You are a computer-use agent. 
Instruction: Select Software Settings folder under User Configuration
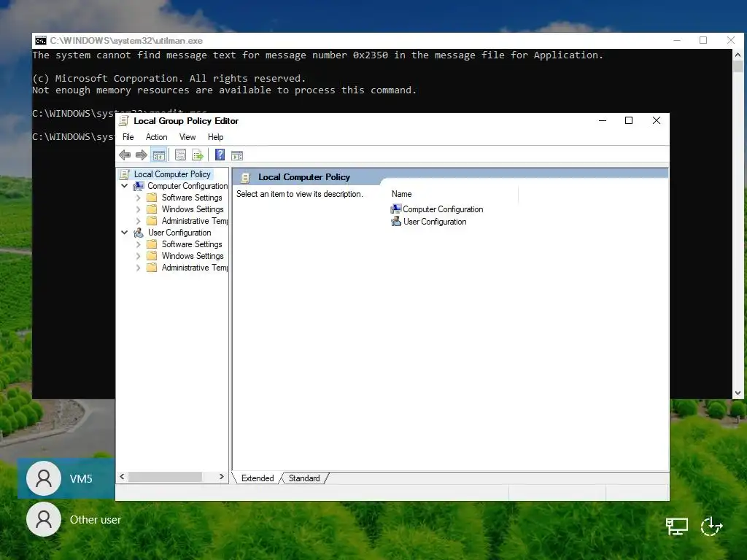[192, 244]
